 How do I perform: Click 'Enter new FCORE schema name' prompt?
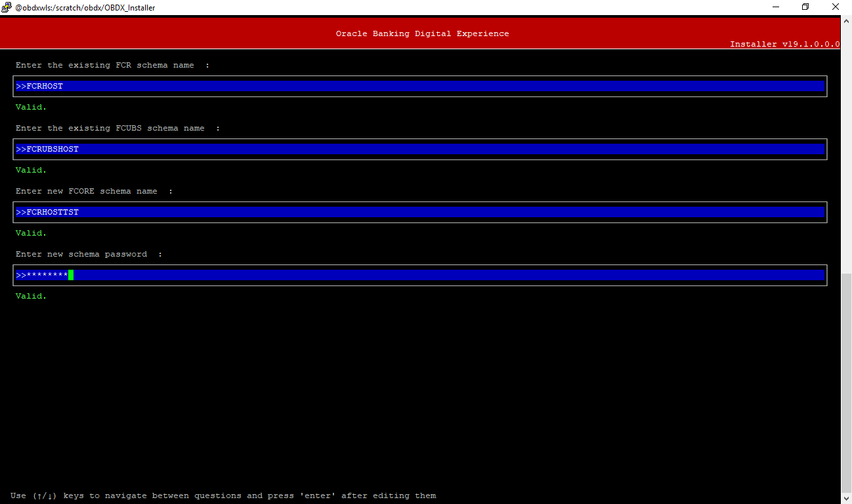click(87, 191)
